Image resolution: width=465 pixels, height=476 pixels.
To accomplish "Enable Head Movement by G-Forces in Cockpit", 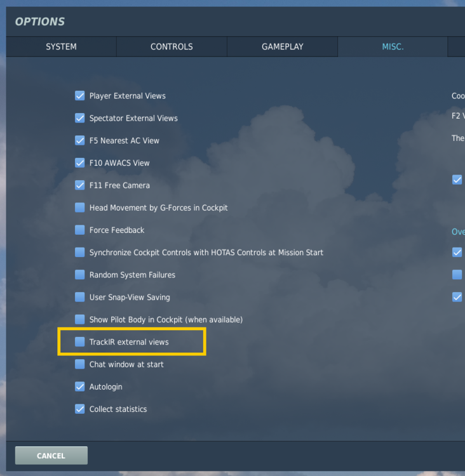I will tap(80, 208).
